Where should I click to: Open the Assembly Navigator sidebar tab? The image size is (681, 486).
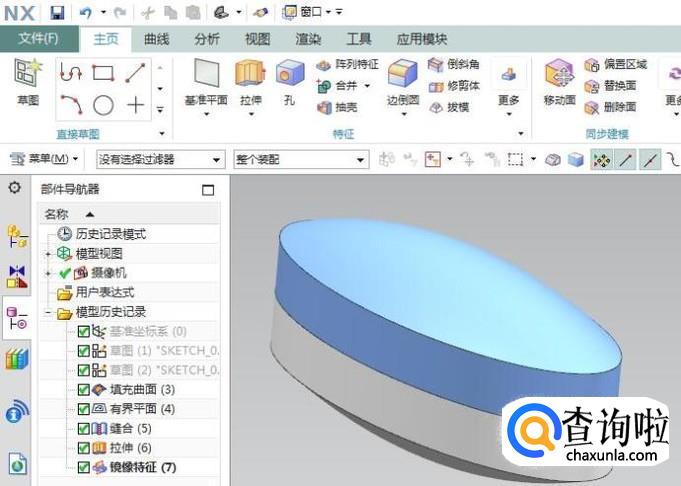pos(17,237)
